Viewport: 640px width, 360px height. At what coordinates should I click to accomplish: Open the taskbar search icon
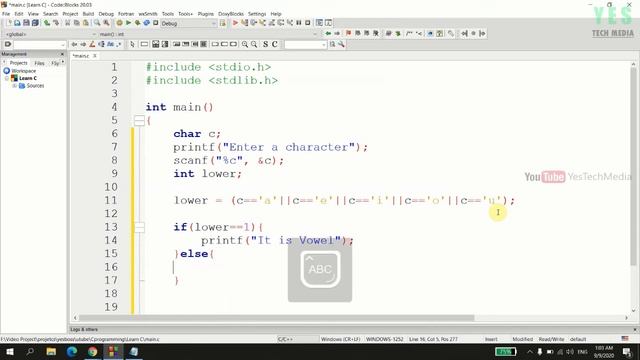[x=30, y=351]
